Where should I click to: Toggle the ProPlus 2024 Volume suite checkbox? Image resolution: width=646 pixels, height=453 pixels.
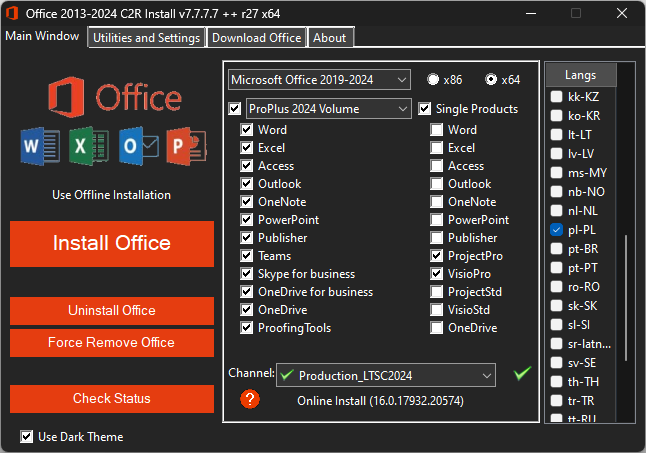235,109
